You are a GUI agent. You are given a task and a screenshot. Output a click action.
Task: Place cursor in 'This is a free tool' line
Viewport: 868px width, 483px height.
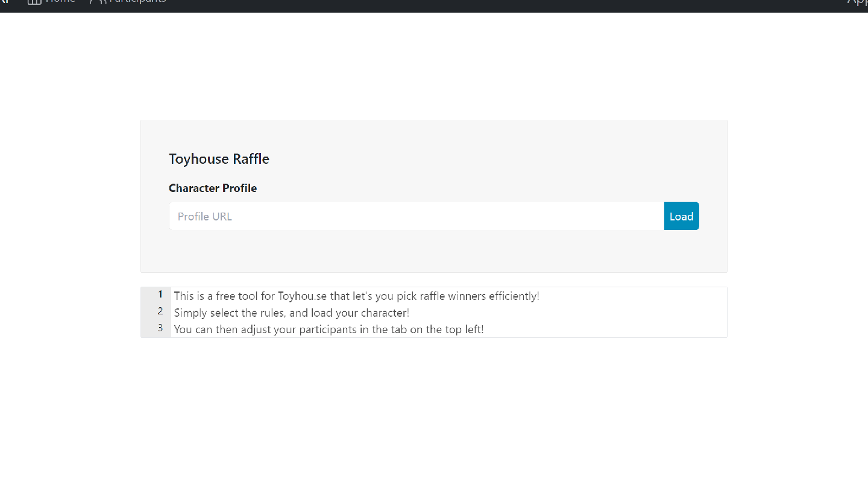tap(357, 296)
